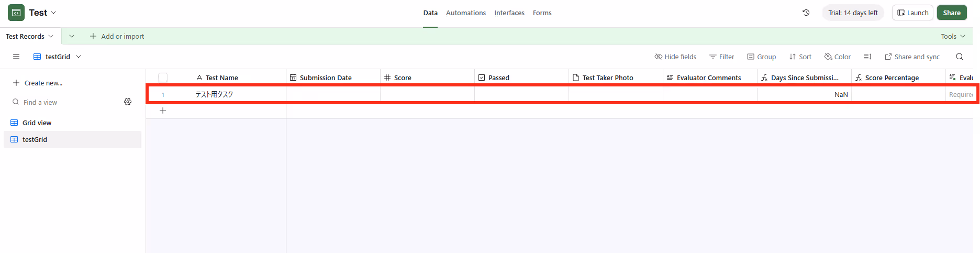This screenshot has height=253, width=980.
Task: Open view list settings gear icon
Action: tap(128, 102)
